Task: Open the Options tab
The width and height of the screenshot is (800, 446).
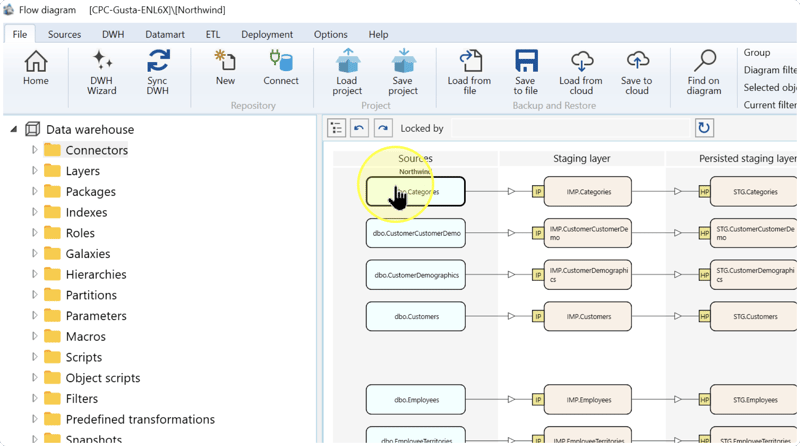Action: pos(331,34)
